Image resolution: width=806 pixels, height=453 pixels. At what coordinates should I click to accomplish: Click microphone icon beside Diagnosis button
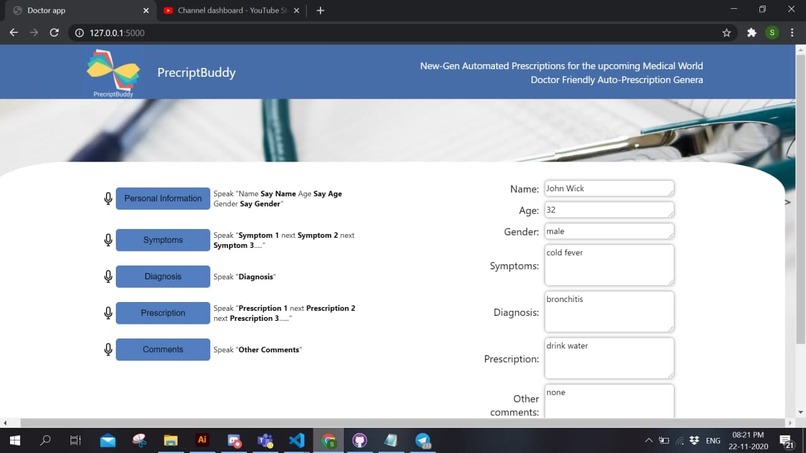pos(108,277)
